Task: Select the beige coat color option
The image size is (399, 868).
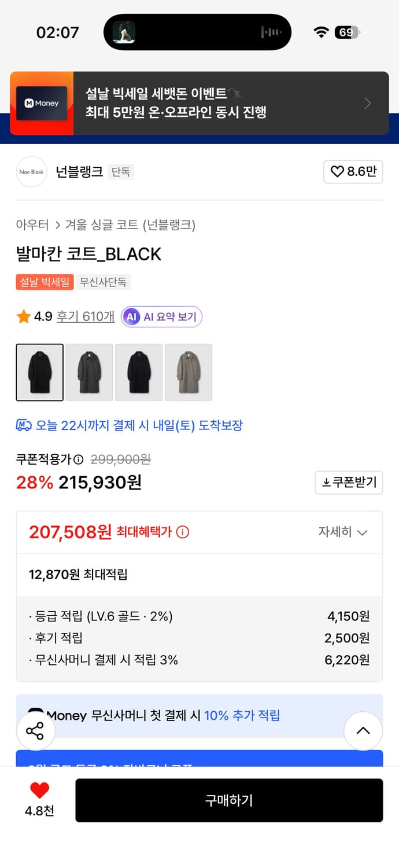Action: tap(189, 372)
